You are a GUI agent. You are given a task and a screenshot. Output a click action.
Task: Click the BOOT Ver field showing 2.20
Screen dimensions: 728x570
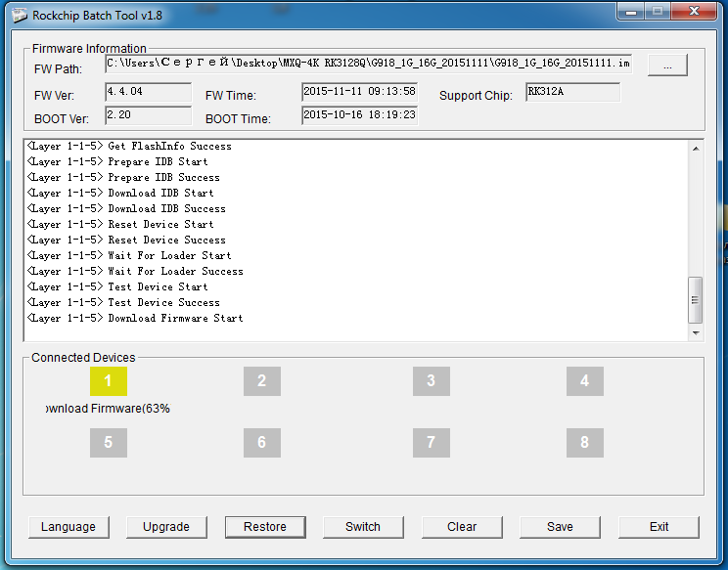148,115
